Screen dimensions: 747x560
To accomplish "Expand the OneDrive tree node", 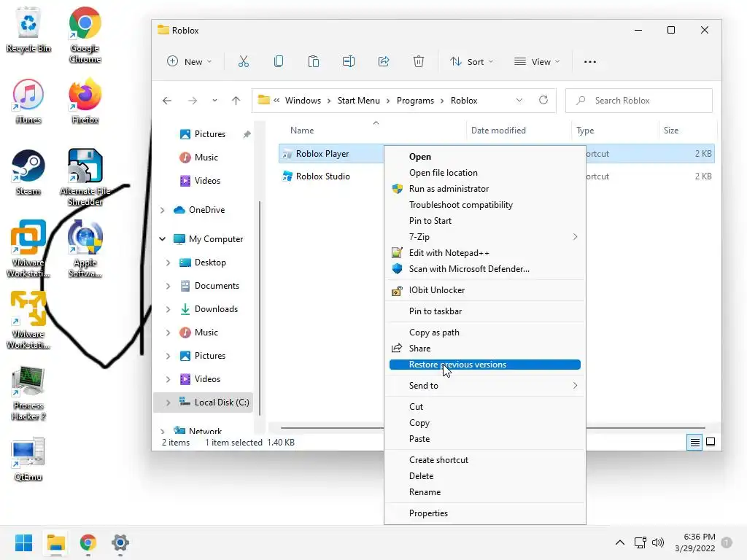I will point(163,210).
